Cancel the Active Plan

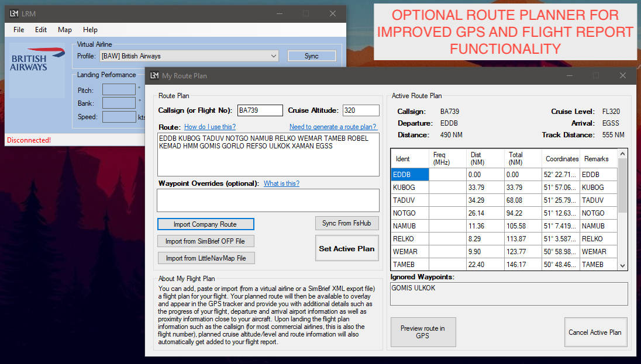595,332
